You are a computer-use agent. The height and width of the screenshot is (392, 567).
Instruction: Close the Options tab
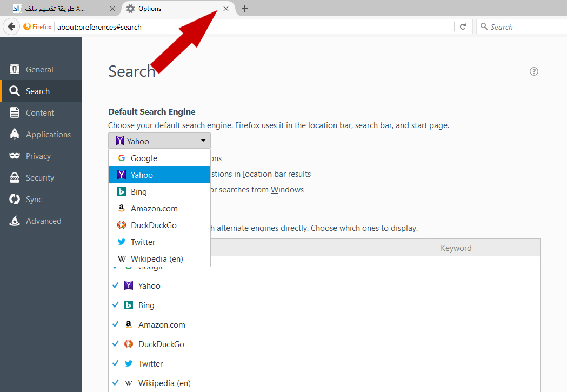click(226, 9)
